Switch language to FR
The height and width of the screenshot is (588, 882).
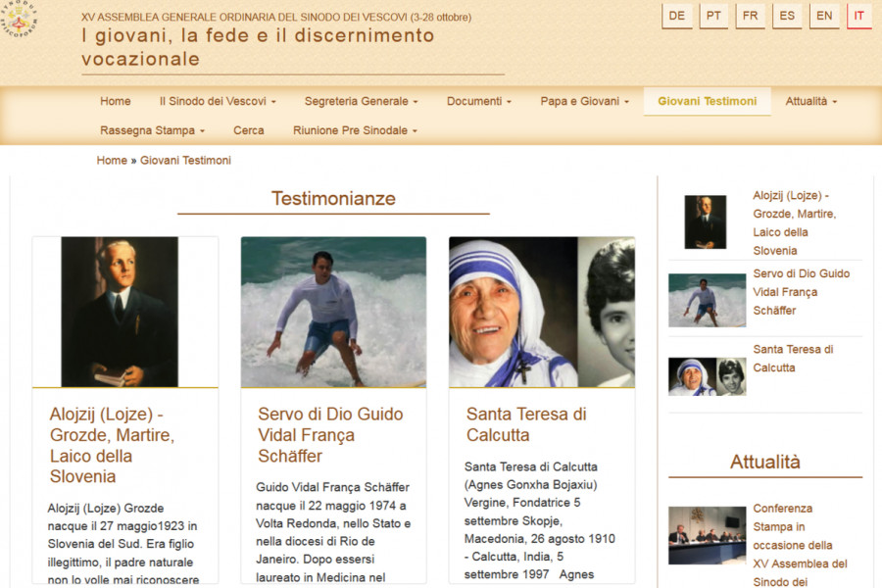point(750,16)
